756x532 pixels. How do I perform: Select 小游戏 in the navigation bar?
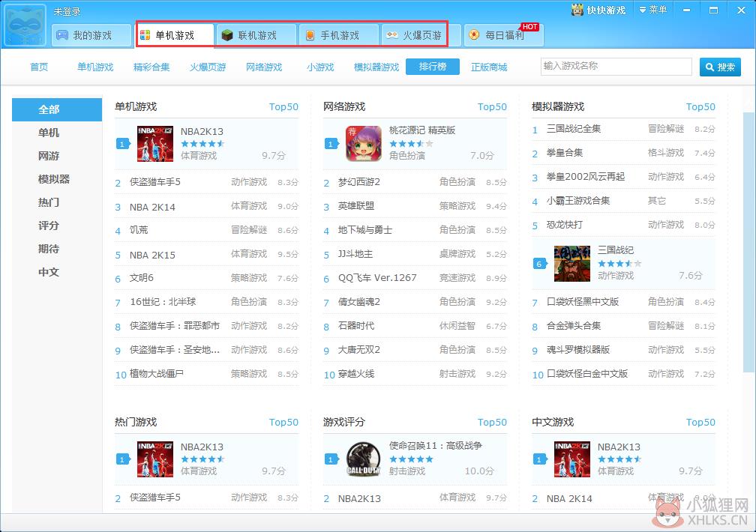click(320, 67)
